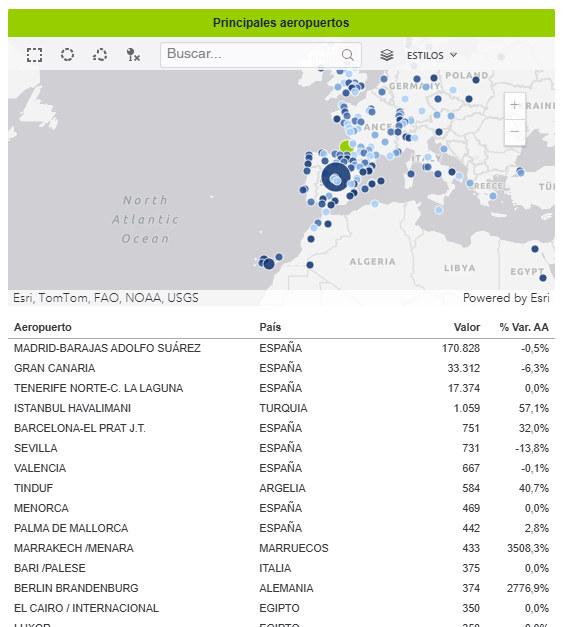Select the MENORCA airport row
Image resolution: width=563 pixels, height=627 pixels.
tap(282, 508)
